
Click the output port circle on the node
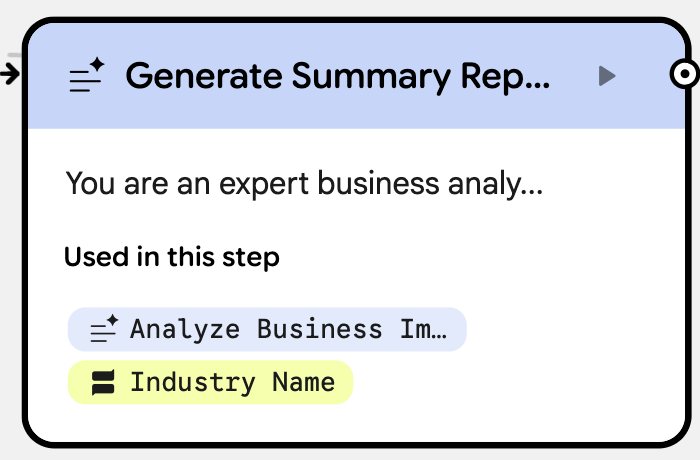[683, 73]
